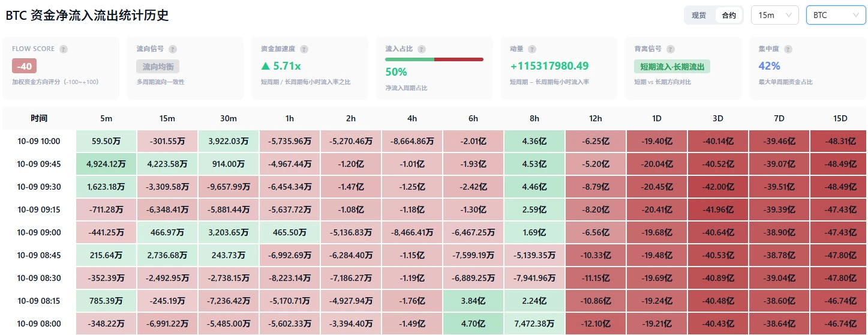Switch to 合约 contract mode
Image resolution: width=868 pixels, height=335 pixels.
point(729,16)
